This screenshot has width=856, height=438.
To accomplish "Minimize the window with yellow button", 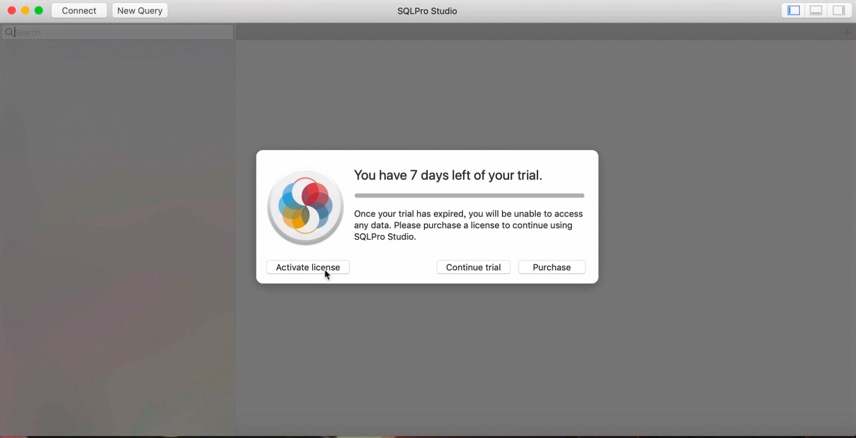I will pos(25,10).
